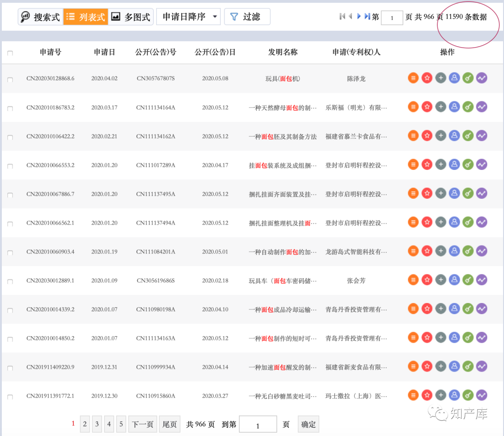Toggle select-all checkbox in table header

click(10, 53)
